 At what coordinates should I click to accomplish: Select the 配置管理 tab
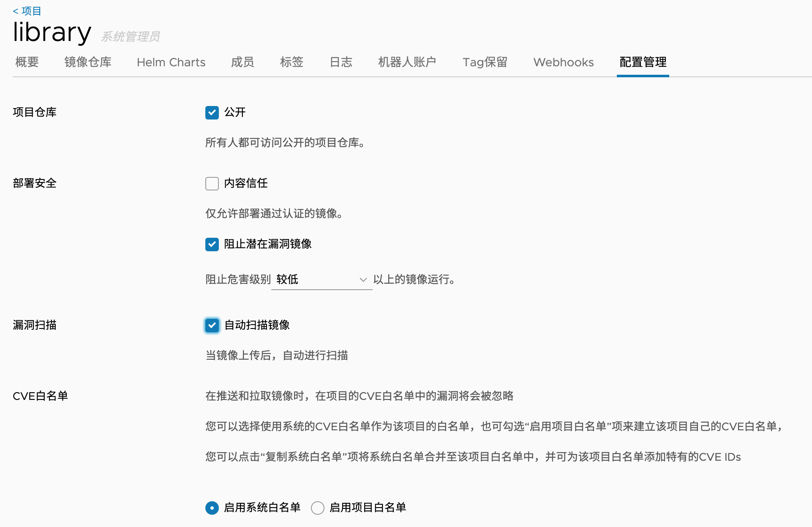coord(643,62)
